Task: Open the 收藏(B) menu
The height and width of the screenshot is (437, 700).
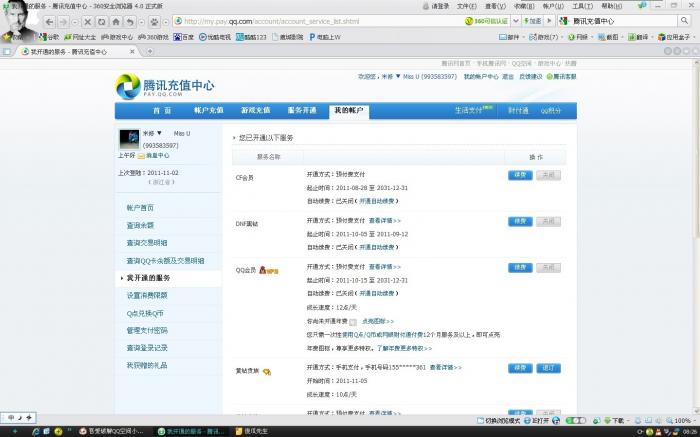Action: click(x=524, y=6)
